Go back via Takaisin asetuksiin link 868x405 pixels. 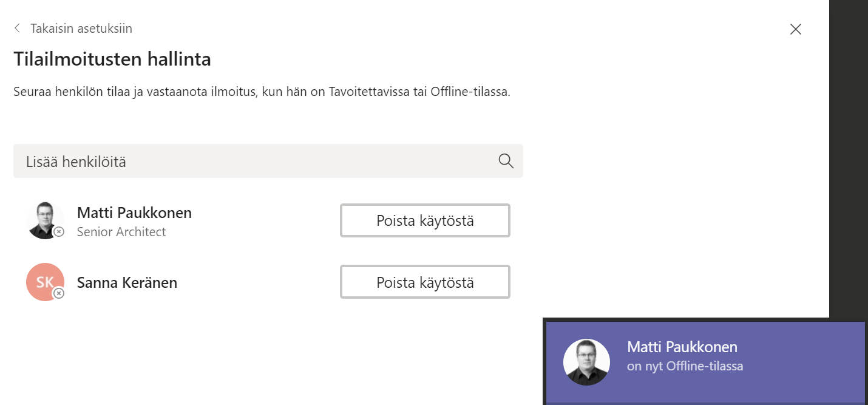pos(81,29)
